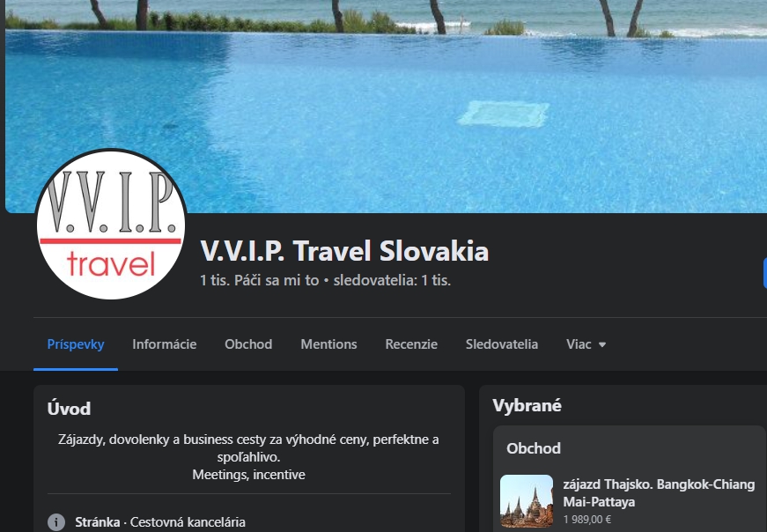This screenshot has height=532, width=767.
Task: Click the Cestovná kancelária category link
Action: (188, 522)
